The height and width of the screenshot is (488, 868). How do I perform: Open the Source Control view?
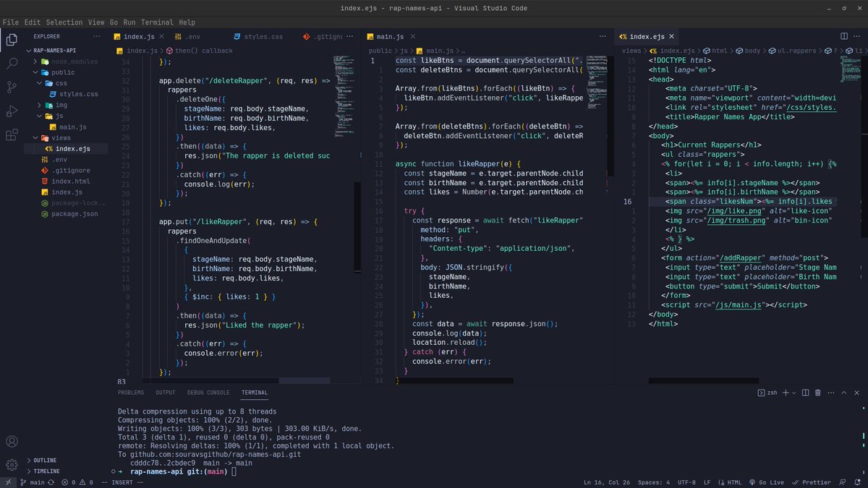12,87
